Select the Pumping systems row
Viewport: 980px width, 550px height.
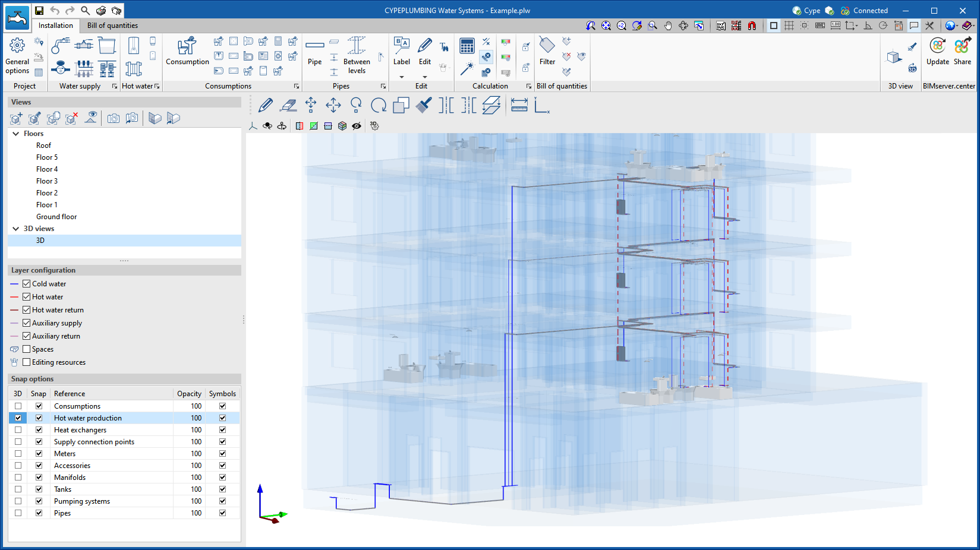pyautogui.click(x=124, y=501)
